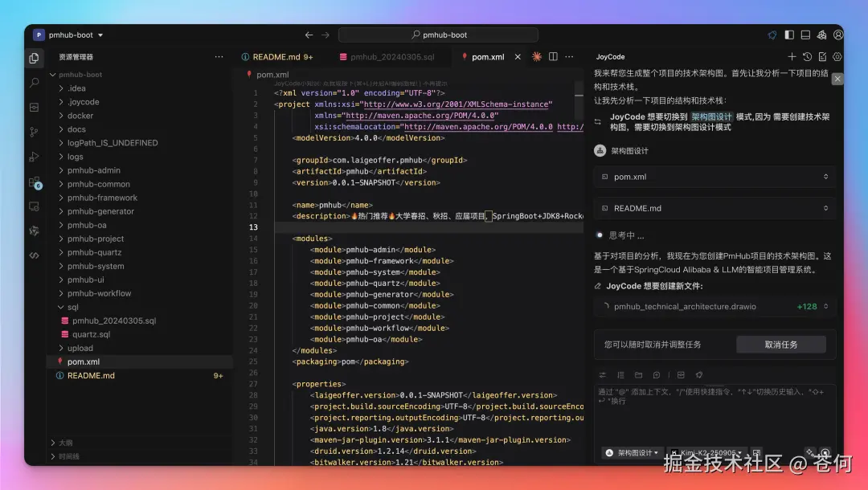Open the Run and Debug view

tap(35, 157)
